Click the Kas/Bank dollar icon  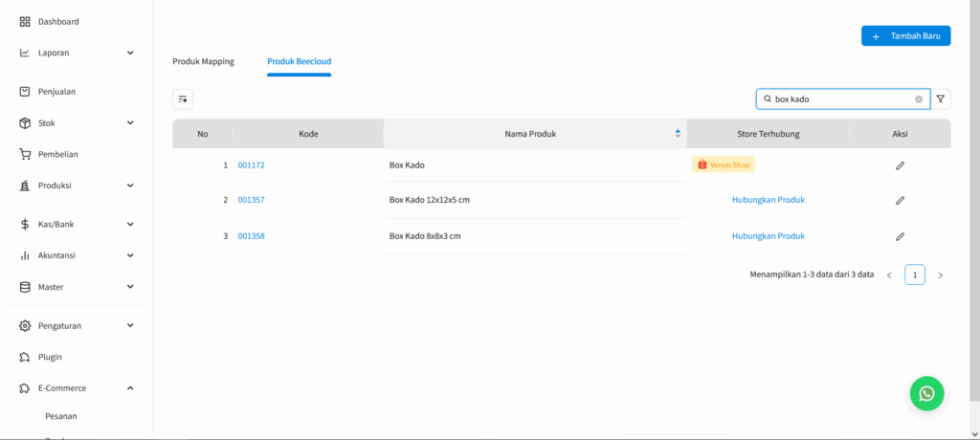coord(25,224)
